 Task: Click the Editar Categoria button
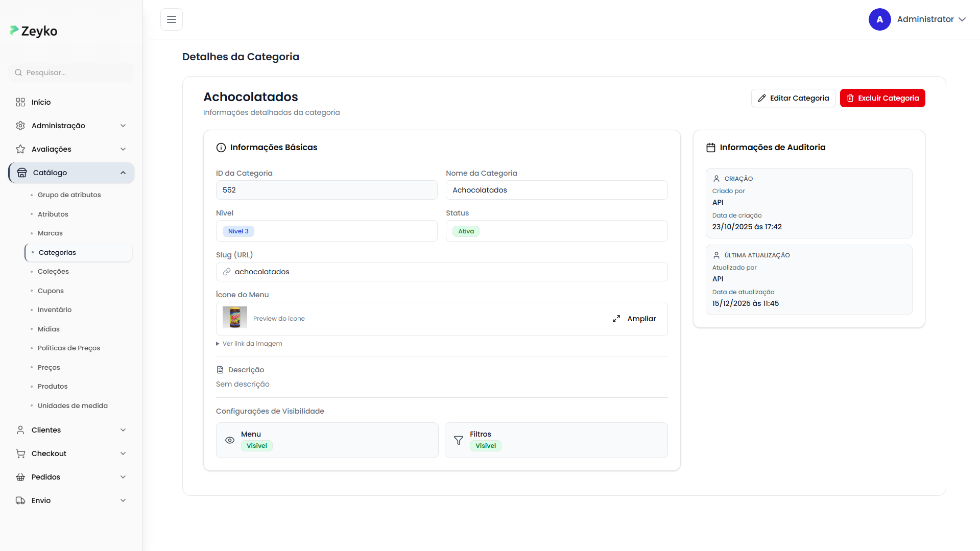click(x=793, y=98)
